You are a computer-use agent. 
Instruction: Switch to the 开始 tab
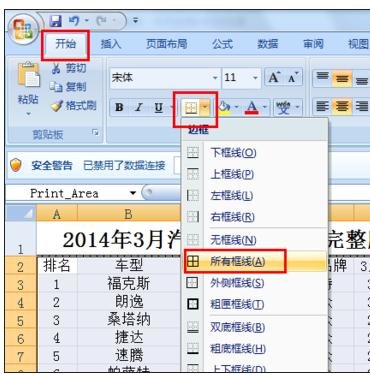tap(65, 44)
